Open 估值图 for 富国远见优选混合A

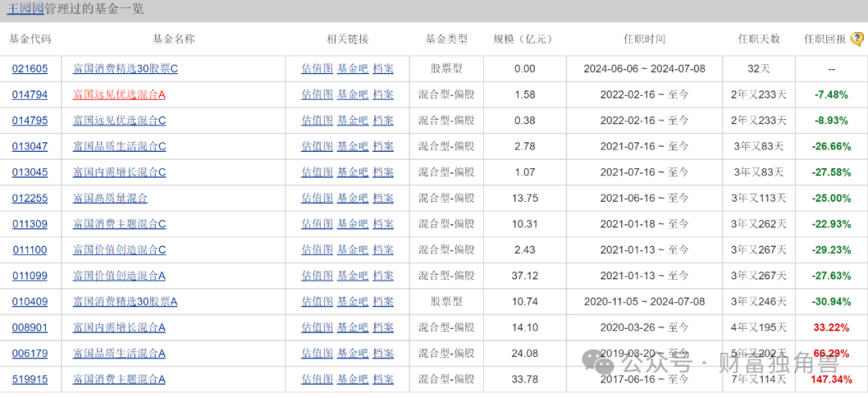(317, 95)
